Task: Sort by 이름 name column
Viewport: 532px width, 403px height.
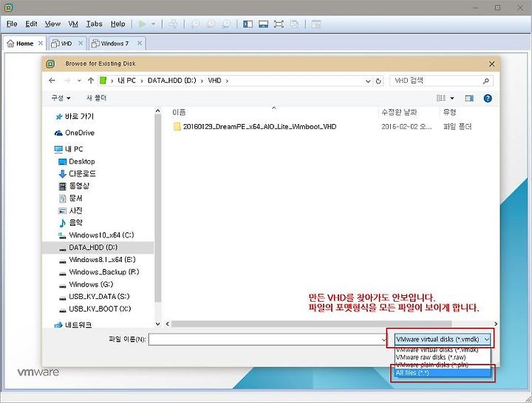Action: coord(179,112)
